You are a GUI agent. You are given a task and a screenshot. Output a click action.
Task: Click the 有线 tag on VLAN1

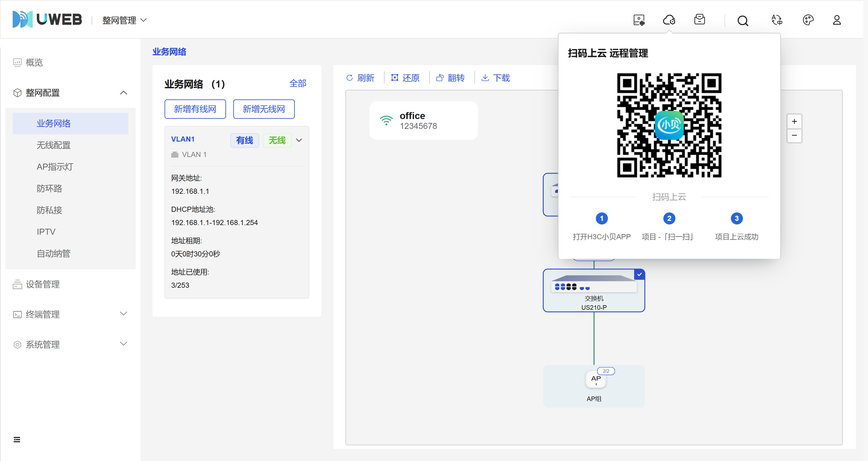click(x=245, y=140)
